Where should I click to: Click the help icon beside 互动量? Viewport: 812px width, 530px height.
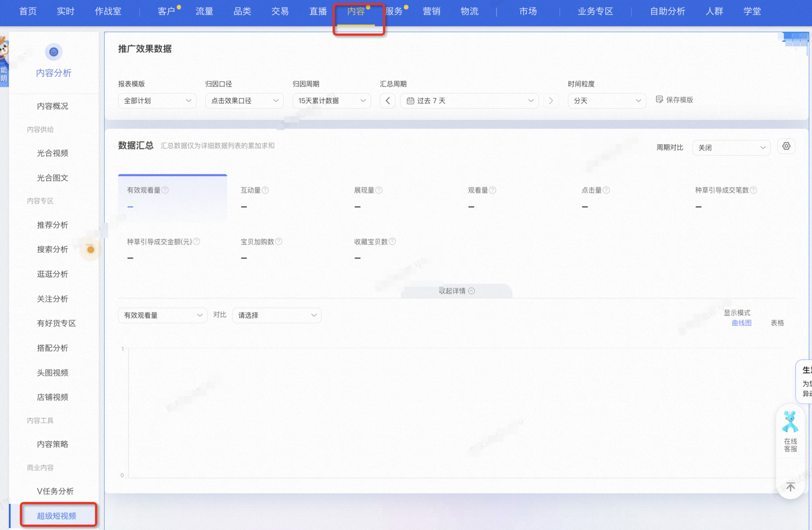coord(265,190)
